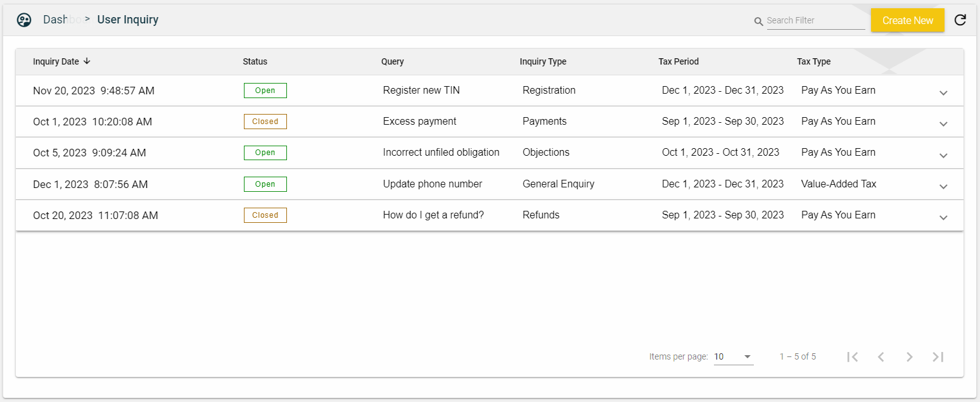Image resolution: width=980 pixels, height=402 pixels.
Task: Navigate to Dashboard breadcrumb link
Action: point(62,20)
